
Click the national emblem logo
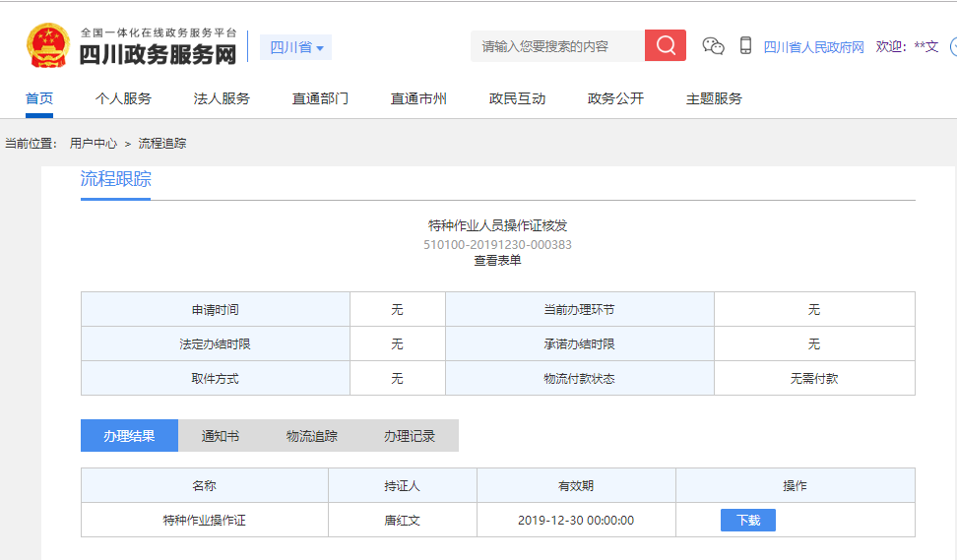pyautogui.click(x=47, y=46)
